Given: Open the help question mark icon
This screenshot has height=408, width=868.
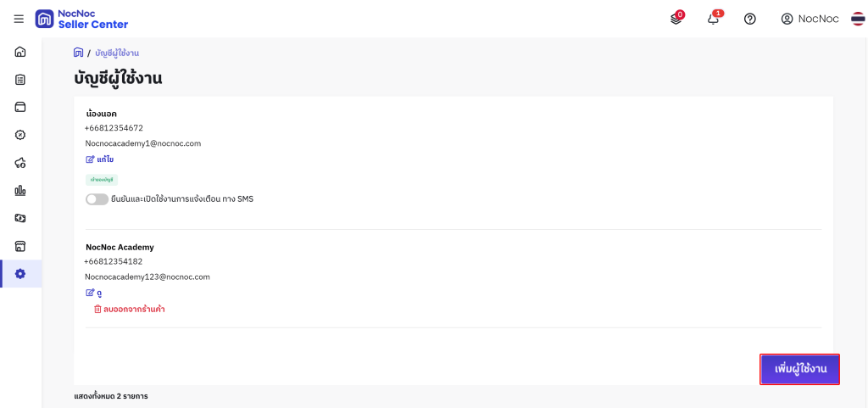Looking at the screenshot, I should [x=750, y=19].
